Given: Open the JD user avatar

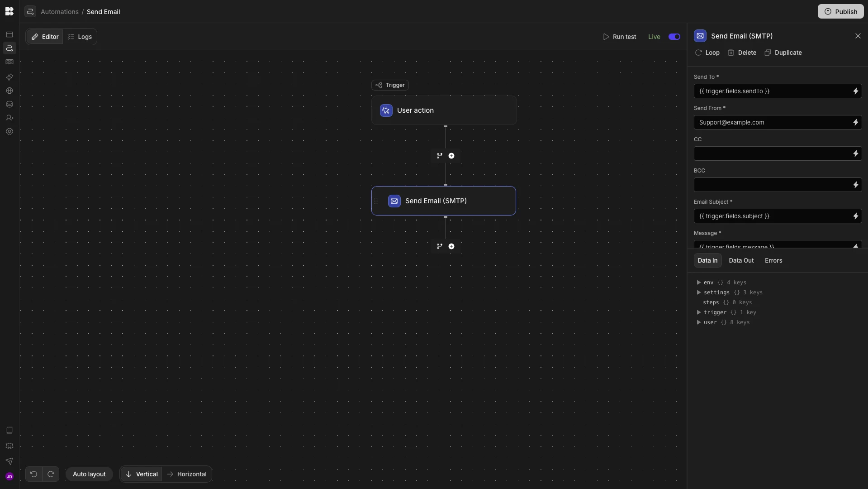Looking at the screenshot, I should pyautogui.click(x=9, y=476).
